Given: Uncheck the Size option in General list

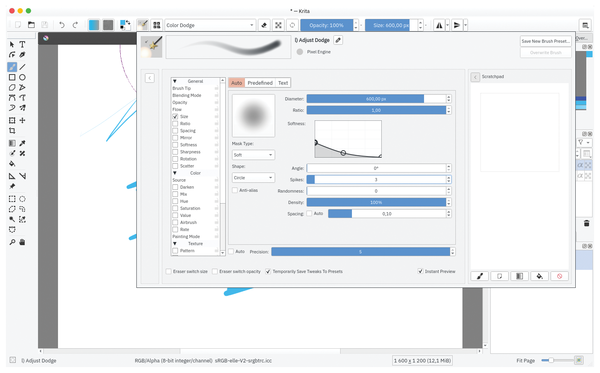Looking at the screenshot, I should pos(175,116).
